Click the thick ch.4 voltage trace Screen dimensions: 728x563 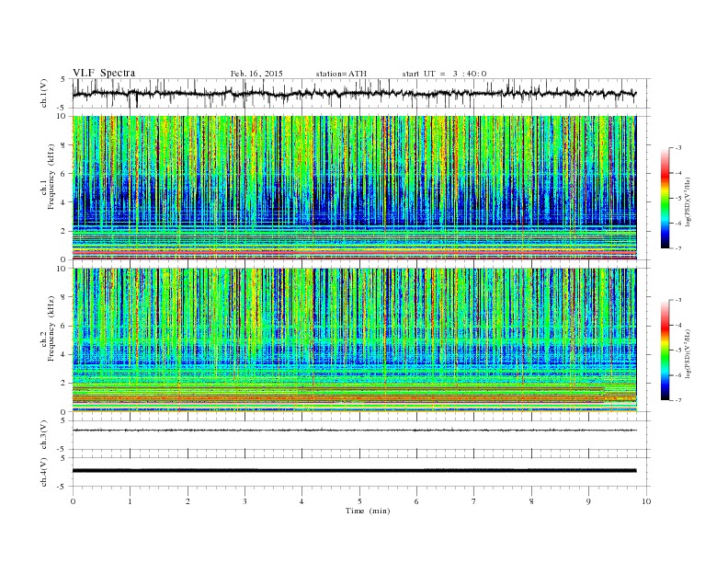tap(354, 471)
